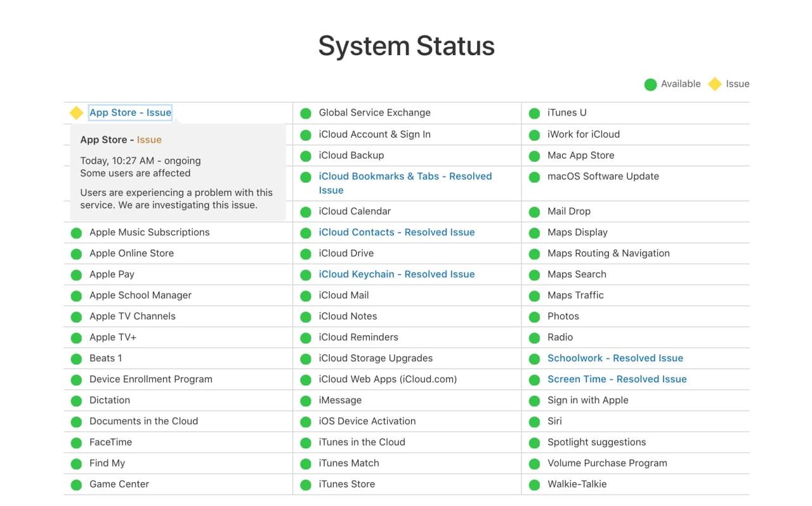This screenshot has width=812, height=506.
Task: Click the Apple TV Channels entry
Action: tap(133, 316)
